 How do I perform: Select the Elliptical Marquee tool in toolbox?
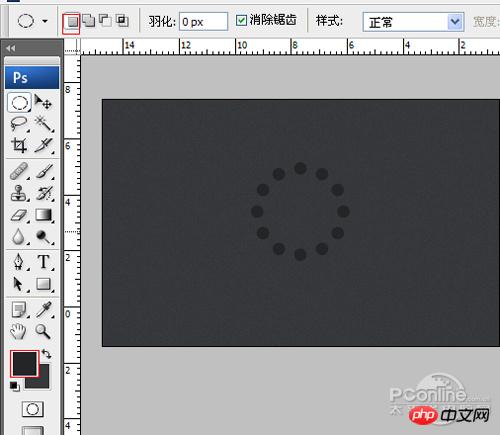click(x=19, y=102)
